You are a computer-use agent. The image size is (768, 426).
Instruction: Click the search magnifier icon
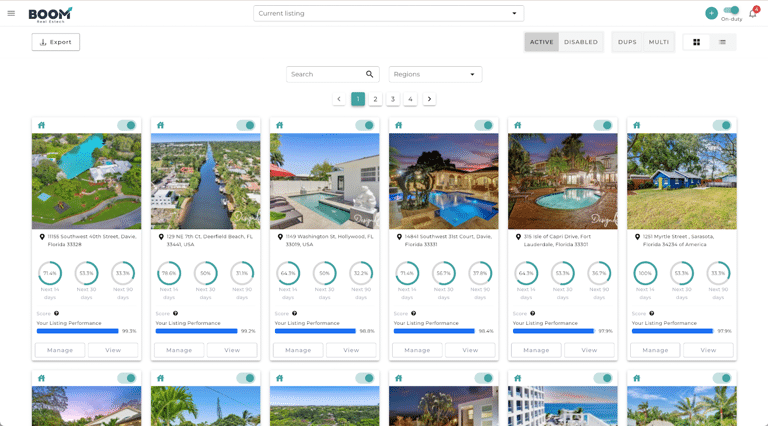coord(369,74)
